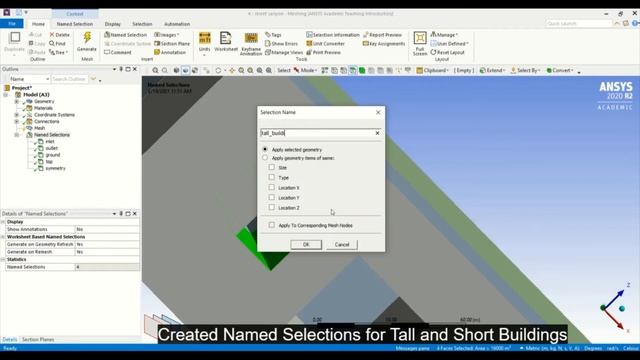This screenshot has height=360, width=640.
Task: Click Delete in the Outline group
Action: coord(60,35)
